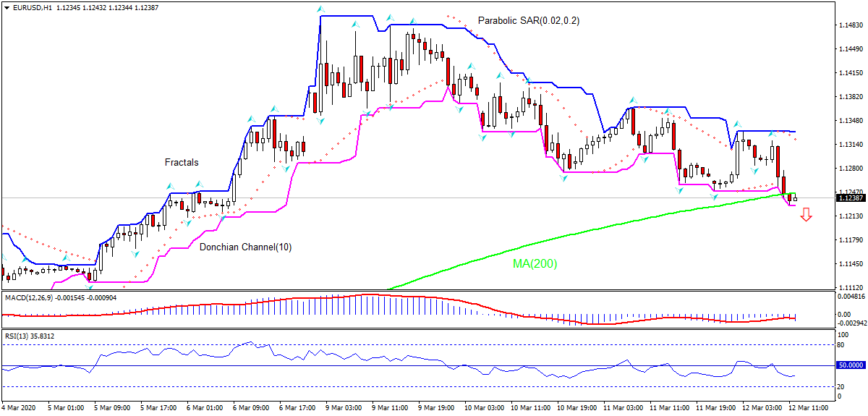Click the 12 Mar 11:00 time label

click(809, 408)
